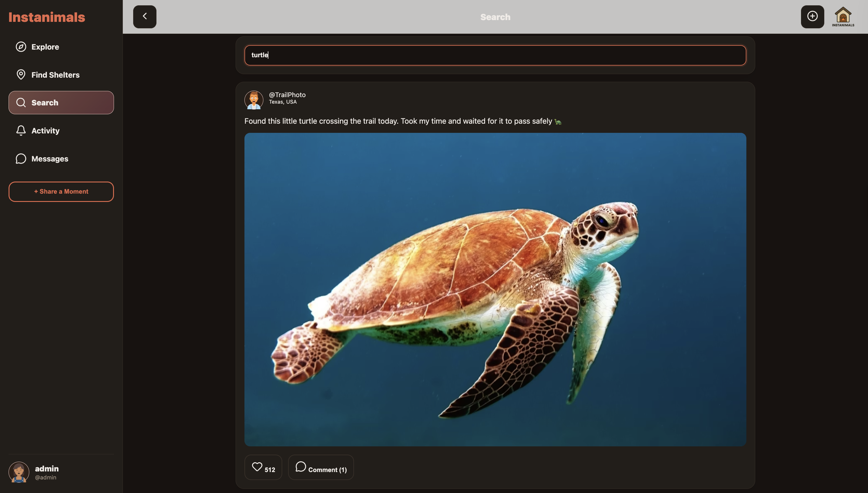Like the turtle post with heart icon
The image size is (868, 493).
(257, 467)
